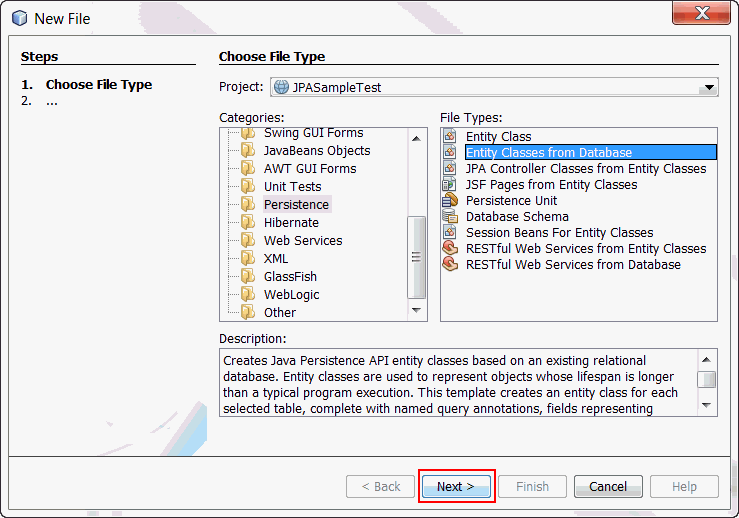This screenshot has height=518, width=739.
Task: Select the Other category
Action: (x=280, y=312)
